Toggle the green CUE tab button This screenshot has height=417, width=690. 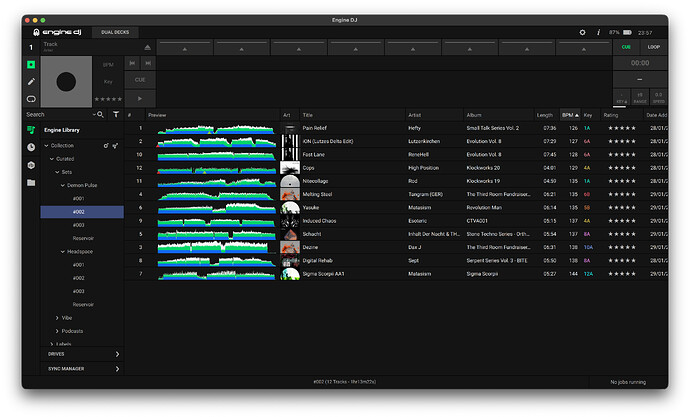click(x=626, y=47)
